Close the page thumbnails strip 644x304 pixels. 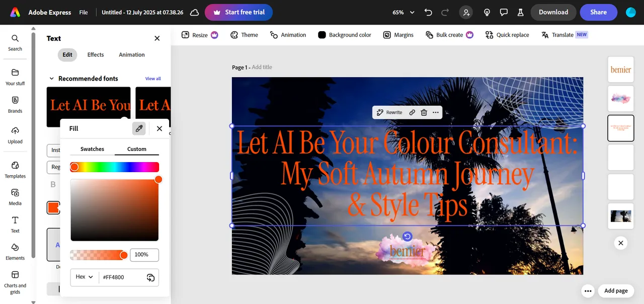click(x=621, y=243)
